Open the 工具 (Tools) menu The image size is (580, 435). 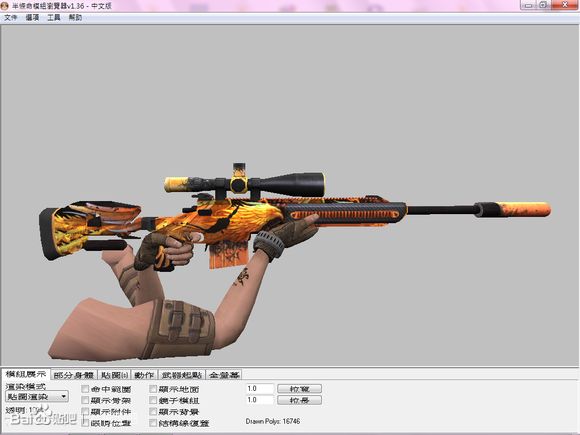(x=54, y=17)
